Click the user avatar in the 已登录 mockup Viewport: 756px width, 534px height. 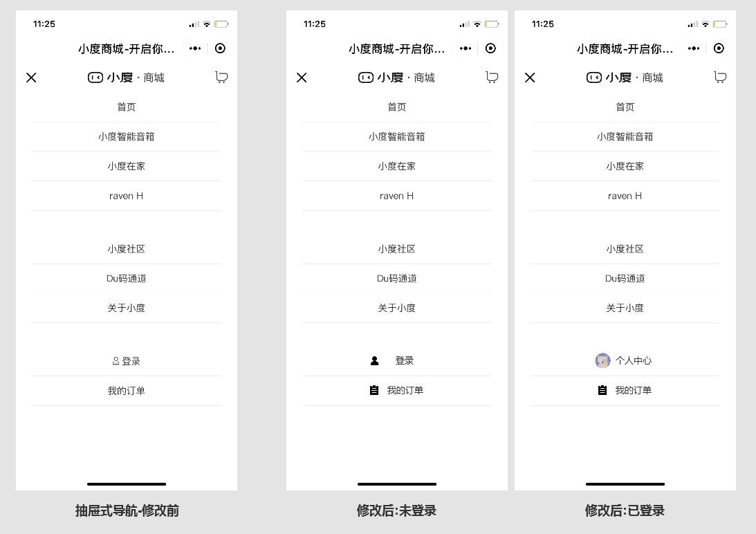click(x=602, y=360)
